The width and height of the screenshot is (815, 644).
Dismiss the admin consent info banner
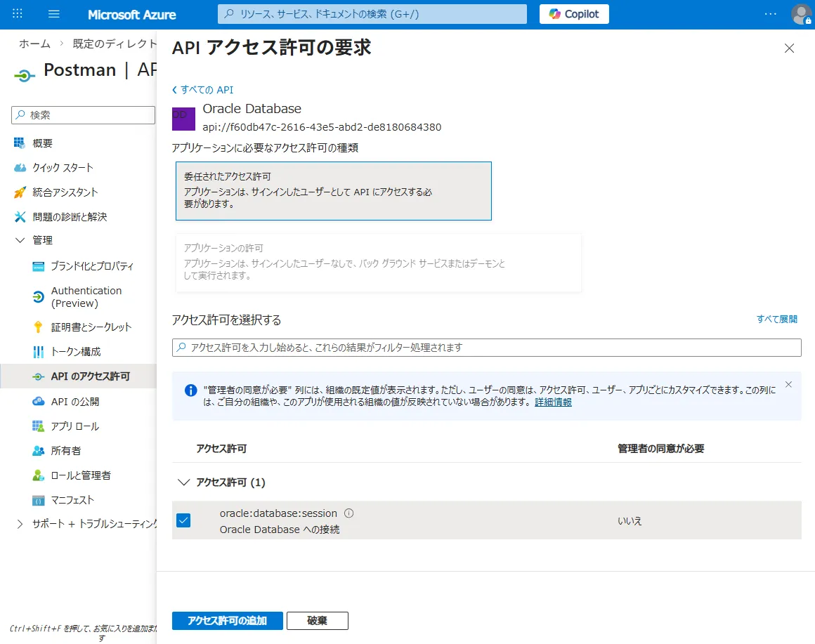(788, 385)
